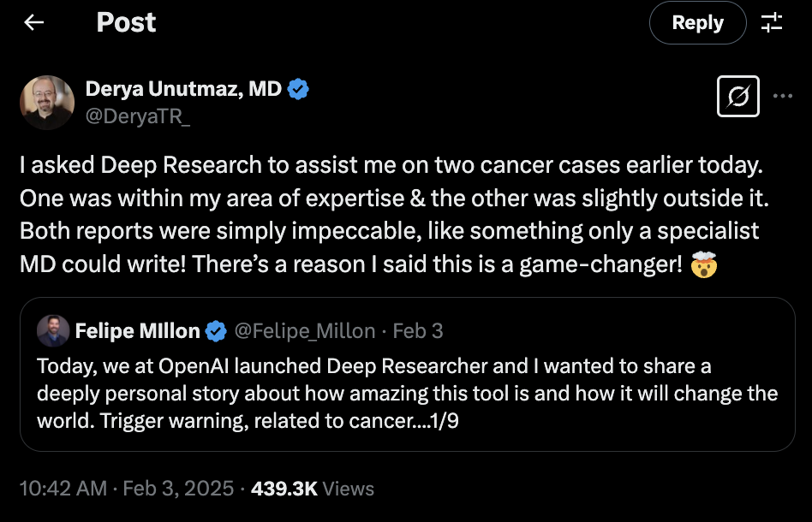This screenshot has width=812, height=522.
Task: Open the three-dot More options menu
Action: tap(782, 96)
